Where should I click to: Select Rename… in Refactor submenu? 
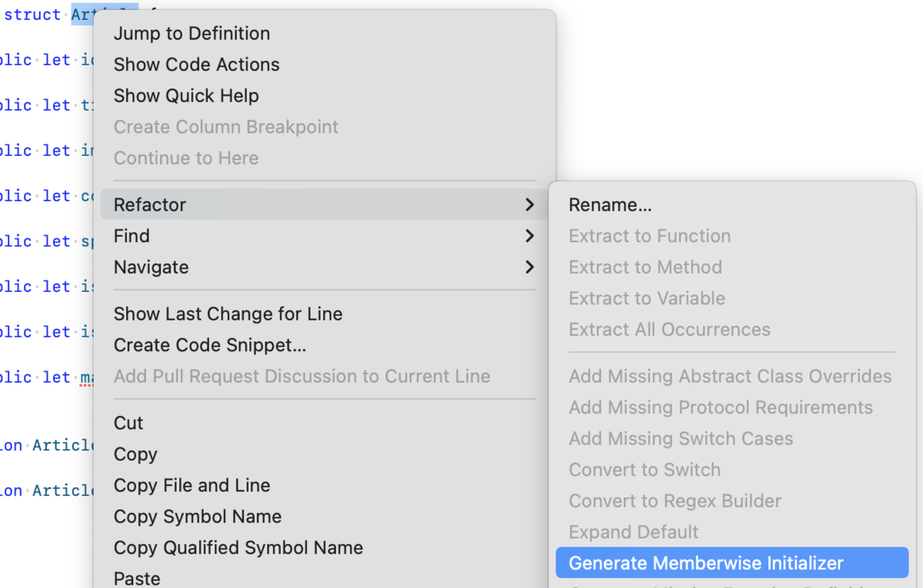pos(610,205)
